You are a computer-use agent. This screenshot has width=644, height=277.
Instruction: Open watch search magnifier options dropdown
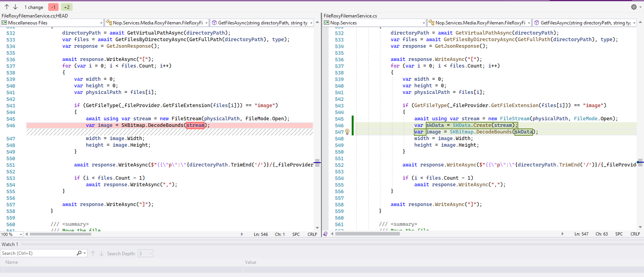coord(81,253)
